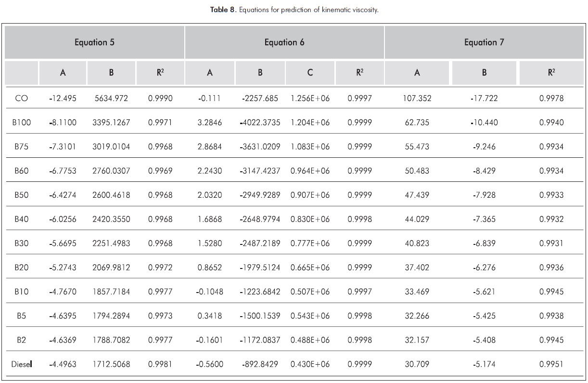This screenshot has width=588, height=383.
Task: Click the Diesel row label
Action: pyautogui.click(x=22, y=365)
